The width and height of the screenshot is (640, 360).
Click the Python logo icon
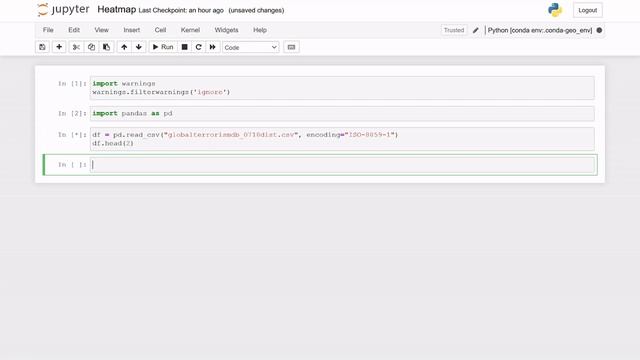pyautogui.click(x=555, y=10)
